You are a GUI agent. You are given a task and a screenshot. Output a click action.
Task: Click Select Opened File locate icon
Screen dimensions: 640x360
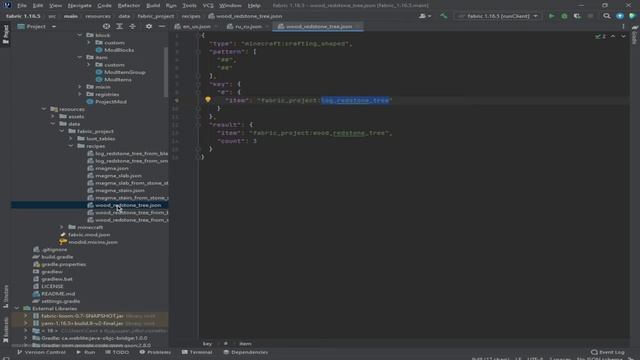(x=107, y=27)
